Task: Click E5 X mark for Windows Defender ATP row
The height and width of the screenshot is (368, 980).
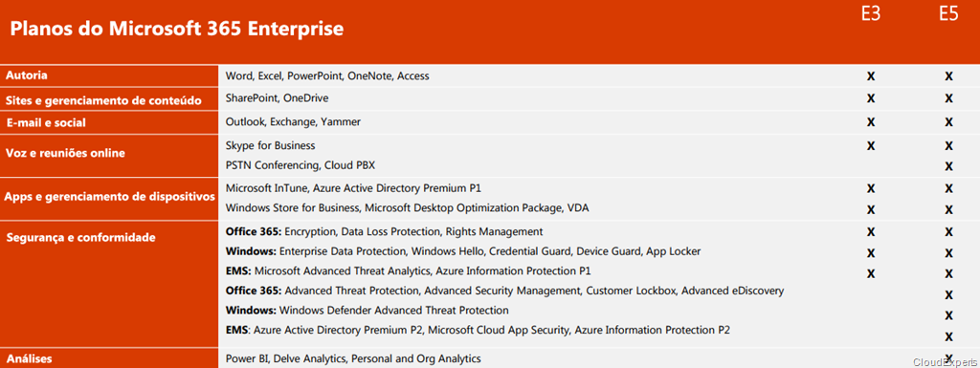Action: pos(948,315)
